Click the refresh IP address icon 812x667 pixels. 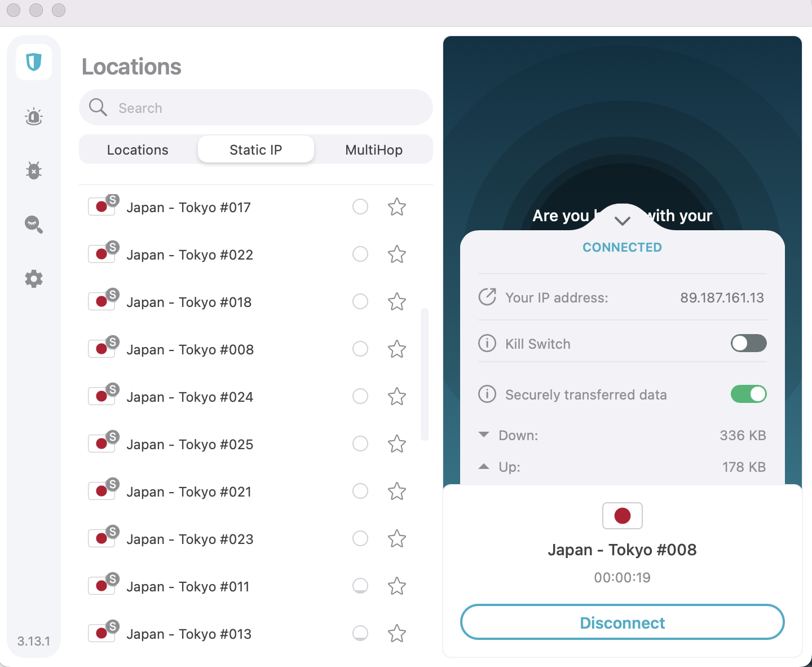tap(487, 297)
